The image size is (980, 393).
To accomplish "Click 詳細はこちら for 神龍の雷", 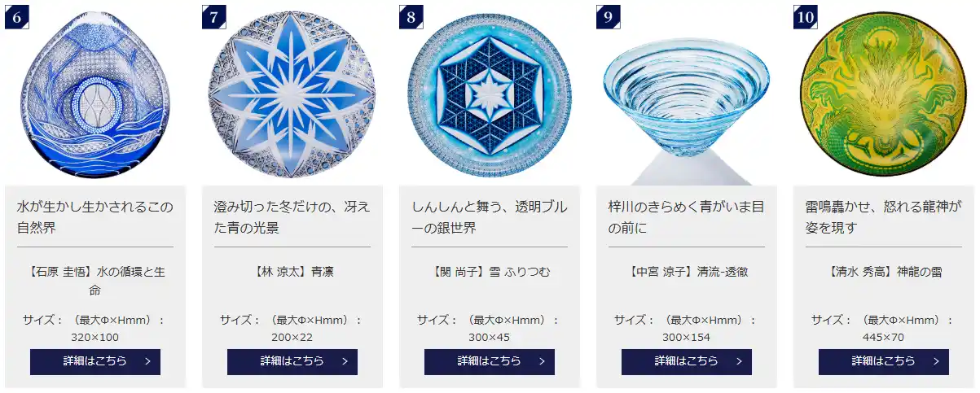I will [884, 361].
